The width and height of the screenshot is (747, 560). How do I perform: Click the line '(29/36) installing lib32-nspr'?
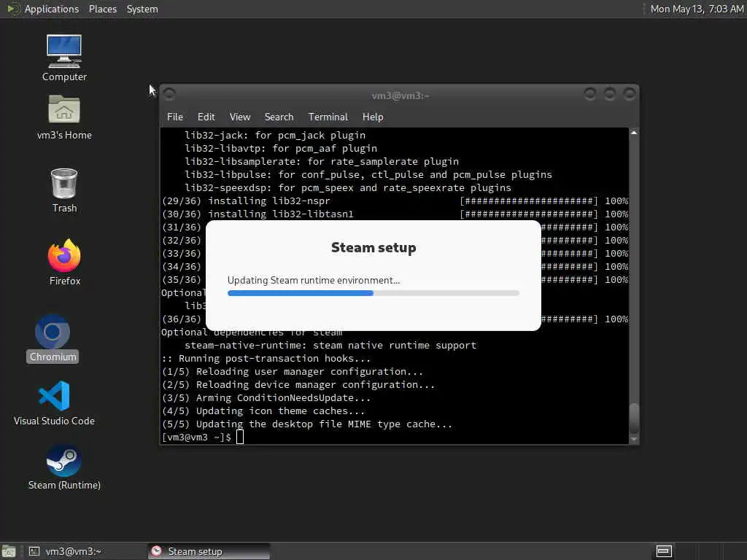[246, 201]
